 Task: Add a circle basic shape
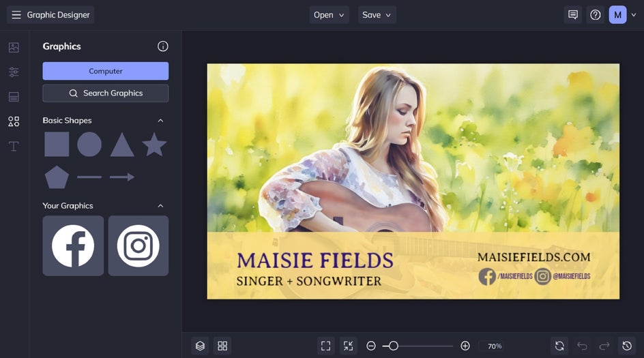tap(89, 144)
